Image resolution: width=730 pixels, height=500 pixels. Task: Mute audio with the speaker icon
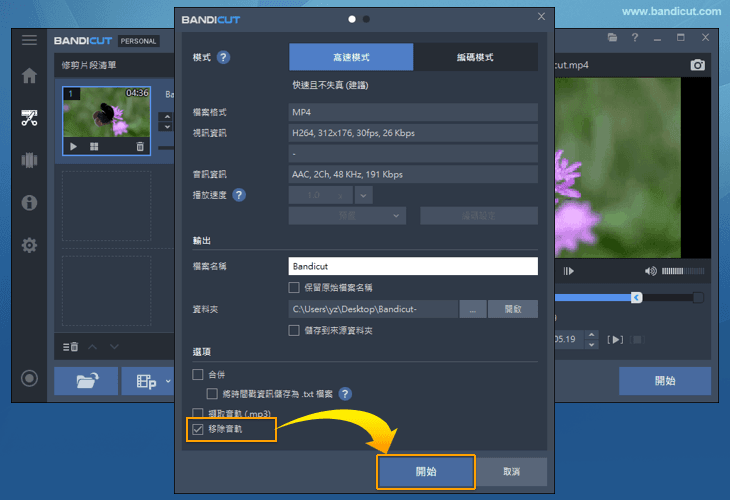[651, 271]
